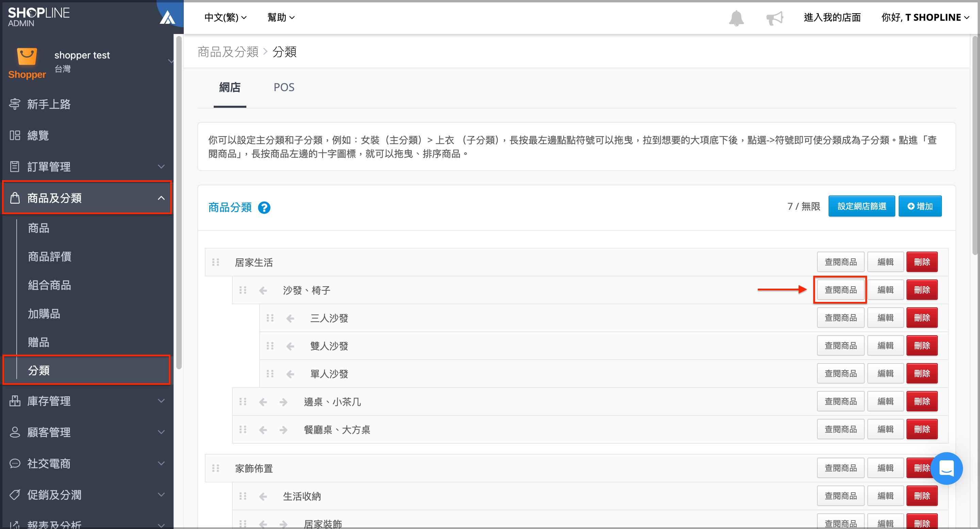Click 編輯 for 雙人沙發
This screenshot has width=980, height=529.
tap(885, 345)
